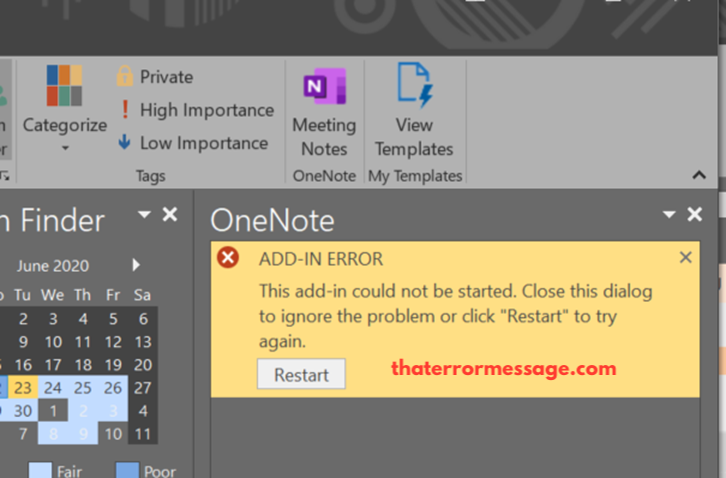This screenshot has height=478, width=726.
Task: Close the Room Finder pane
Action: 170,214
